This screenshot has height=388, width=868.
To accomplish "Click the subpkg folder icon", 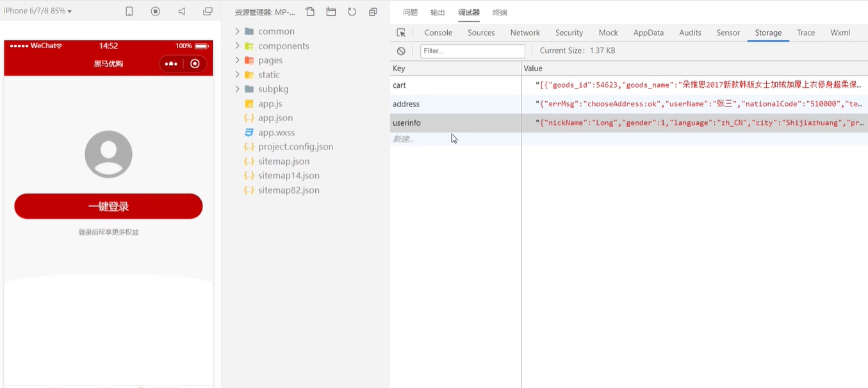I will coord(249,89).
